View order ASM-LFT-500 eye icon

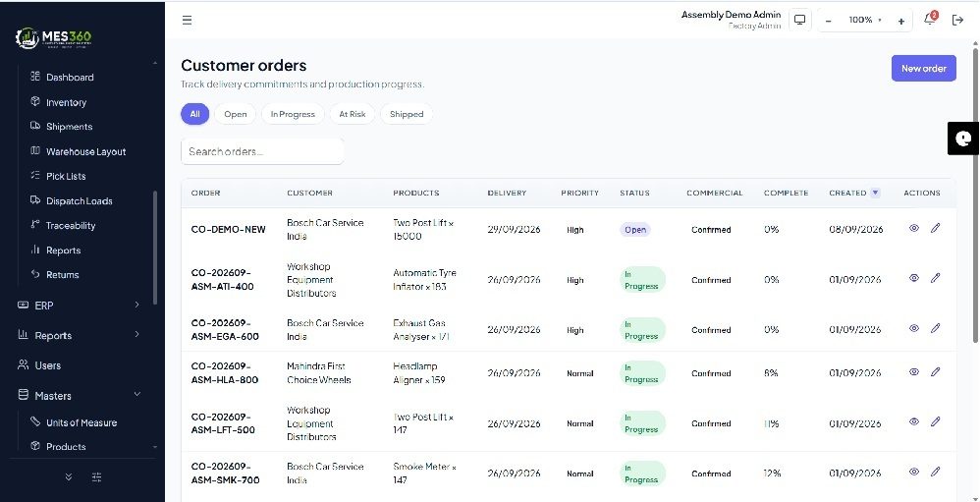[914, 422]
